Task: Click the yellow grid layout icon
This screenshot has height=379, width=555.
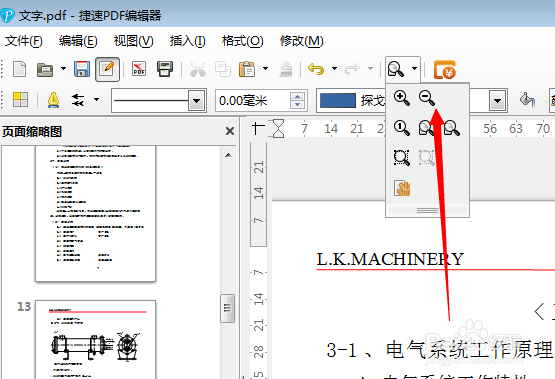Action: click(x=20, y=99)
